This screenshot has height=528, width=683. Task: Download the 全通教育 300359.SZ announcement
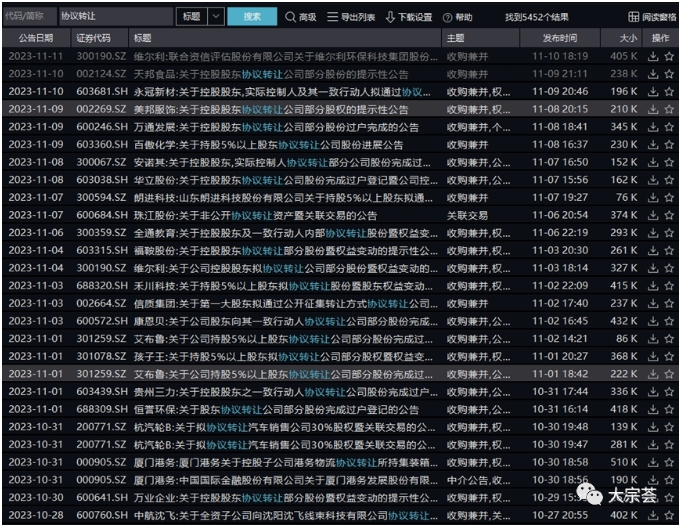click(x=653, y=233)
